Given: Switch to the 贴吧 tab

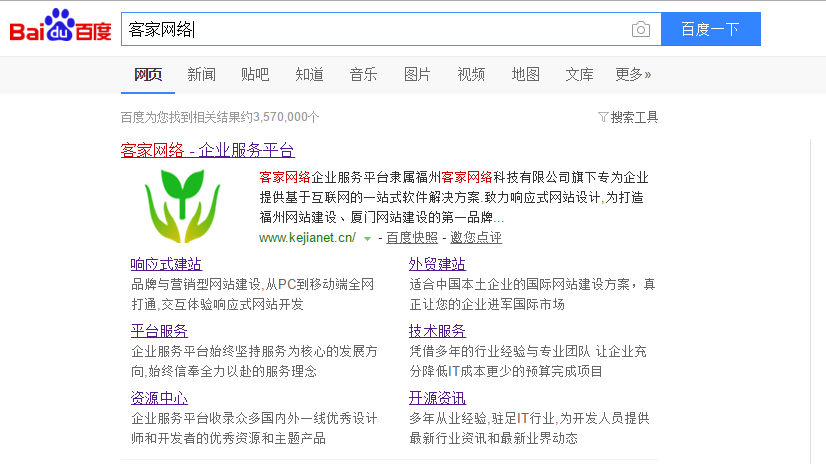Looking at the screenshot, I should click(x=255, y=74).
